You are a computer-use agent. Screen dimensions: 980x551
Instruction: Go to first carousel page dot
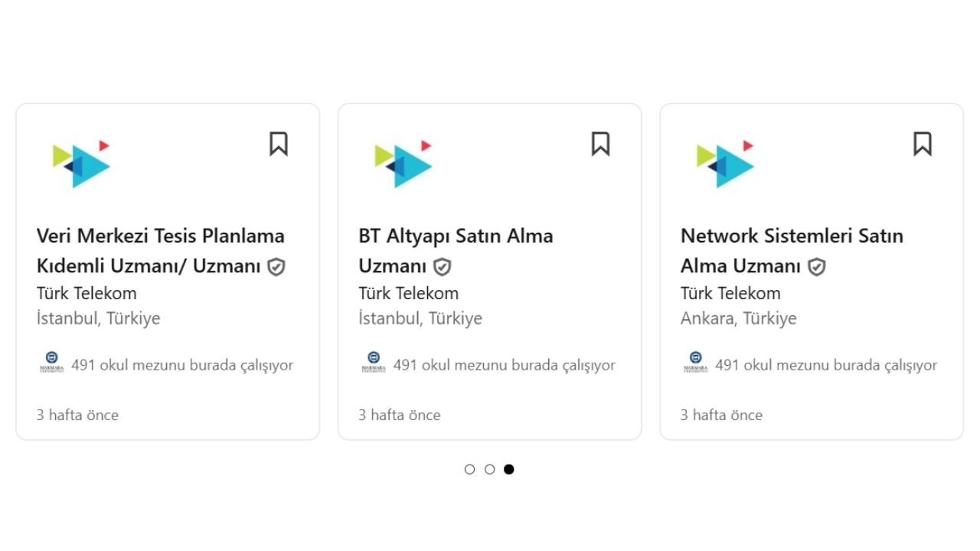tap(470, 469)
